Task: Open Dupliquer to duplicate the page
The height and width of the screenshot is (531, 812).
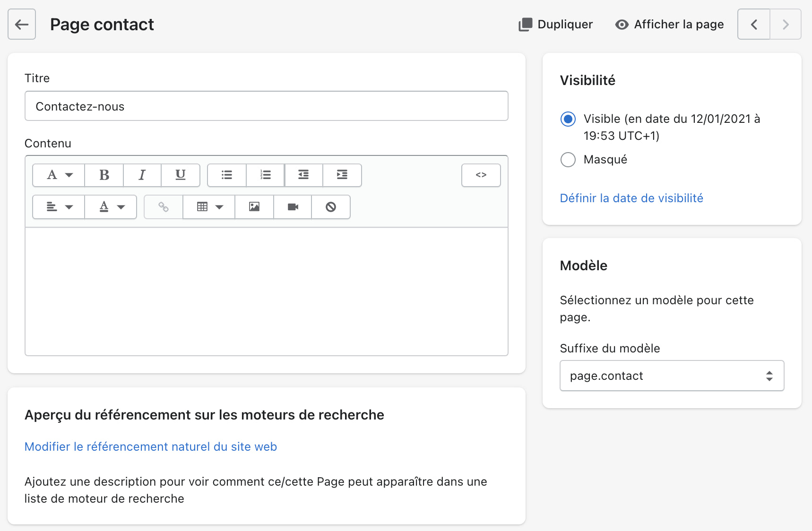Action: tap(556, 24)
